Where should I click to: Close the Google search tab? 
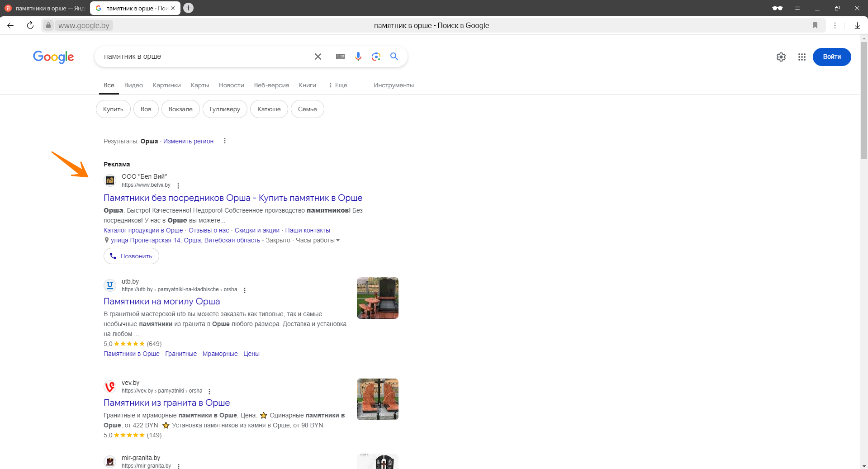point(173,8)
